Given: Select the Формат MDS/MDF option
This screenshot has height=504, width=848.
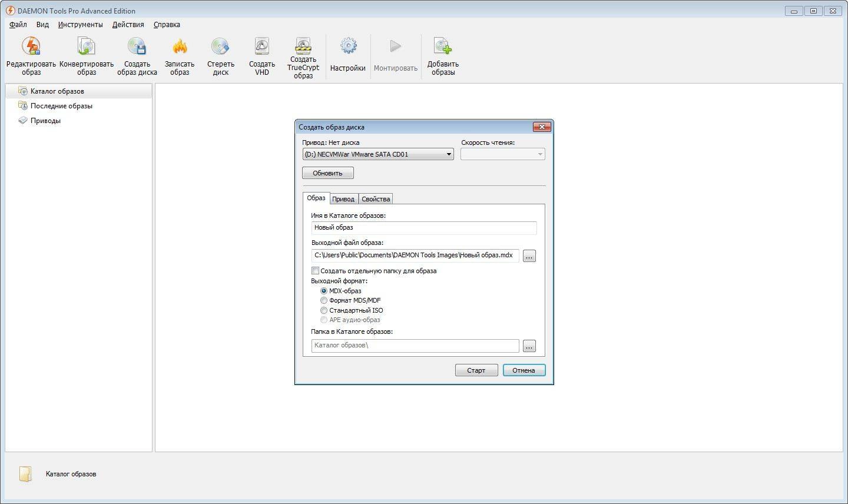Looking at the screenshot, I should pos(324,300).
